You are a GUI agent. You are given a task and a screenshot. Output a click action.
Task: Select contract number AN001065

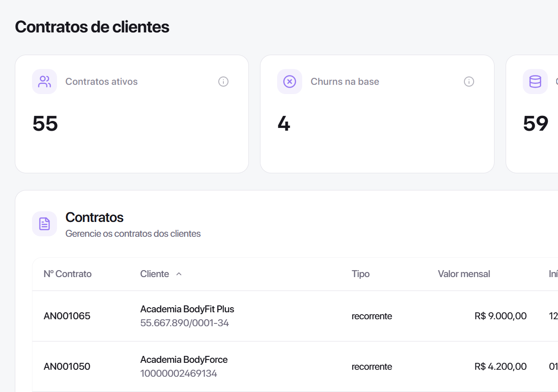pos(67,316)
